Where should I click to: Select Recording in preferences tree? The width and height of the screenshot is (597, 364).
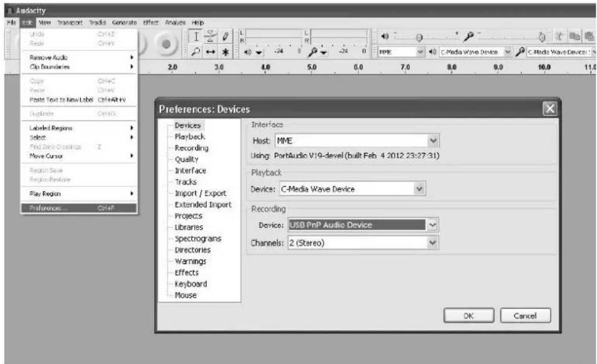coord(192,148)
